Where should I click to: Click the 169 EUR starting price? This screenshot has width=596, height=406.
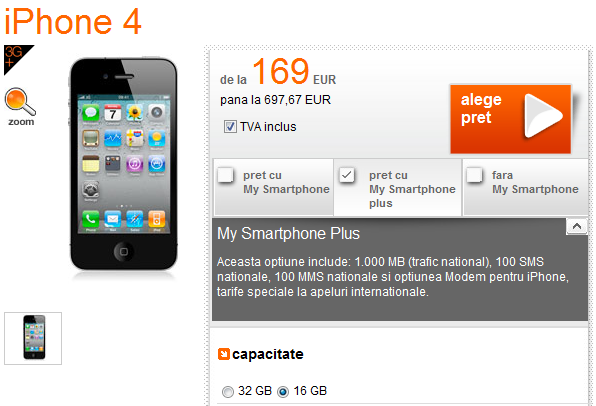click(294, 71)
